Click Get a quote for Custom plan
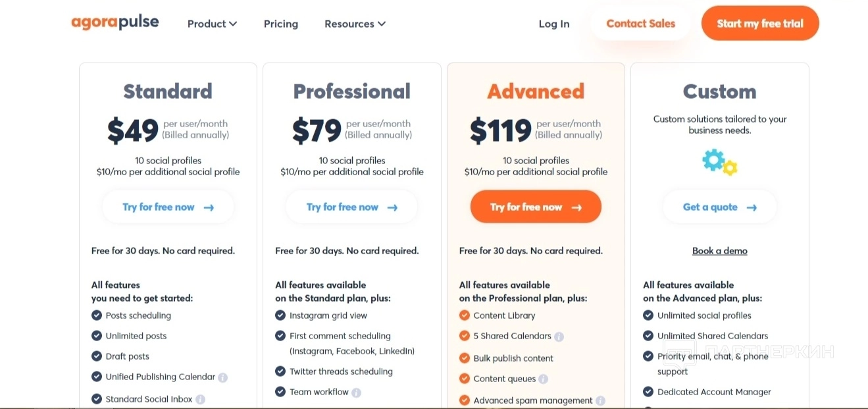Image resolution: width=868 pixels, height=409 pixels. [719, 207]
